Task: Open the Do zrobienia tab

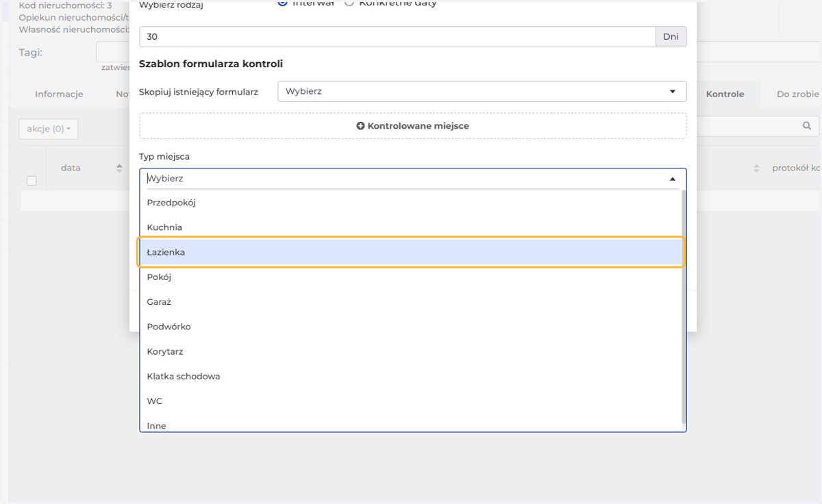Action: coord(797,94)
